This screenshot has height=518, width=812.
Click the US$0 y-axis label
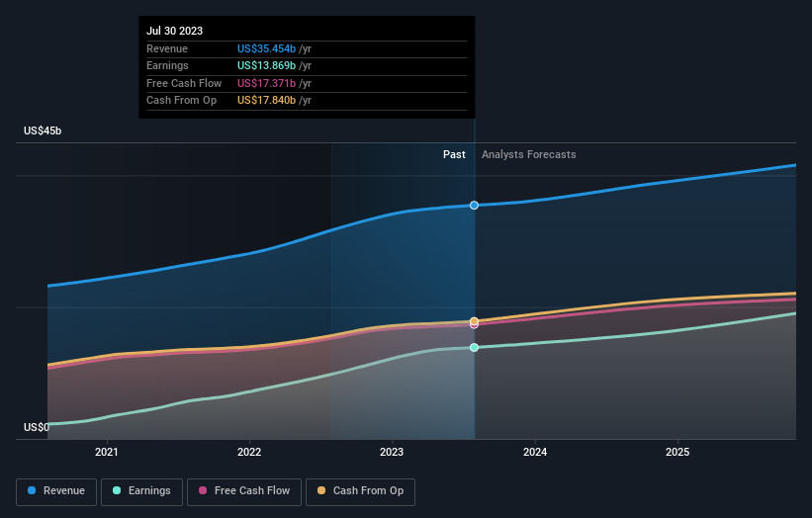[x=37, y=427]
